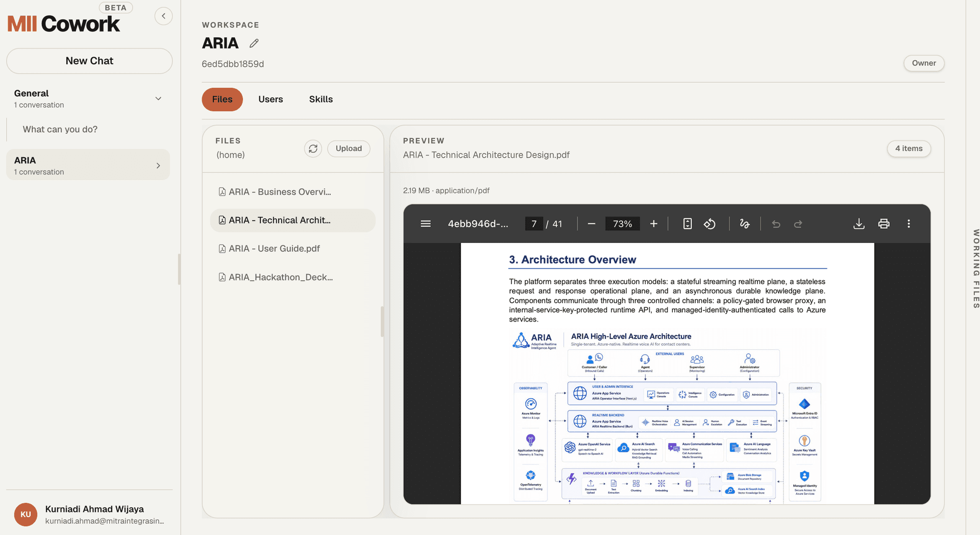Redo the annotation

pyautogui.click(x=798, y=224)
